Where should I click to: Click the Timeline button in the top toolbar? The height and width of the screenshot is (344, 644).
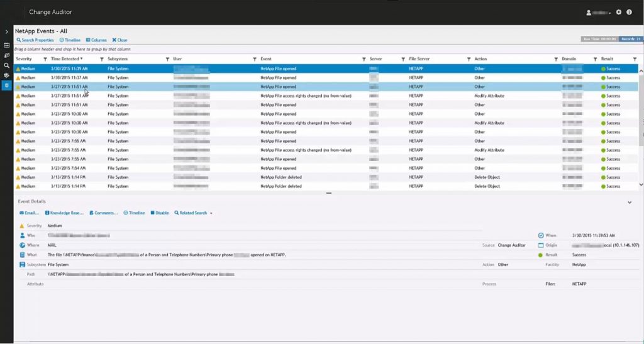pyautogui.click(x=70, y=40)
